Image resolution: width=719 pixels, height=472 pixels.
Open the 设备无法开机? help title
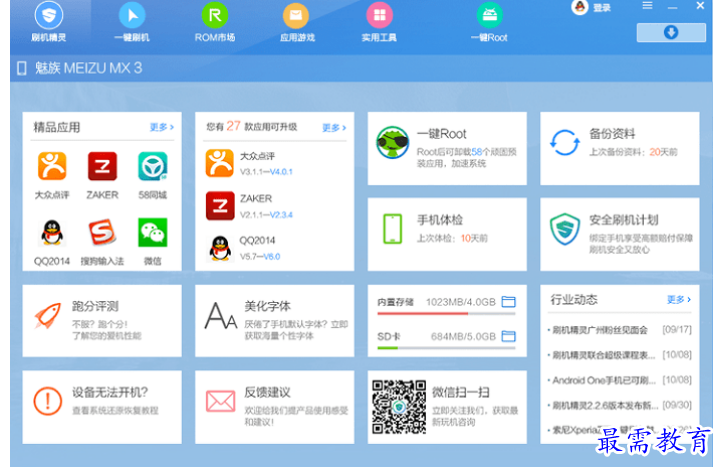[x=110, y=393]
